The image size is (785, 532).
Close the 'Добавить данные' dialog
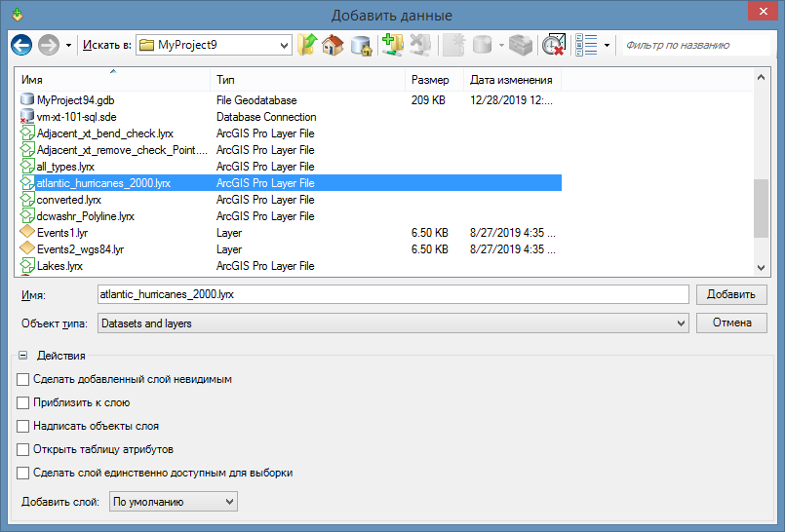point(763,12)
